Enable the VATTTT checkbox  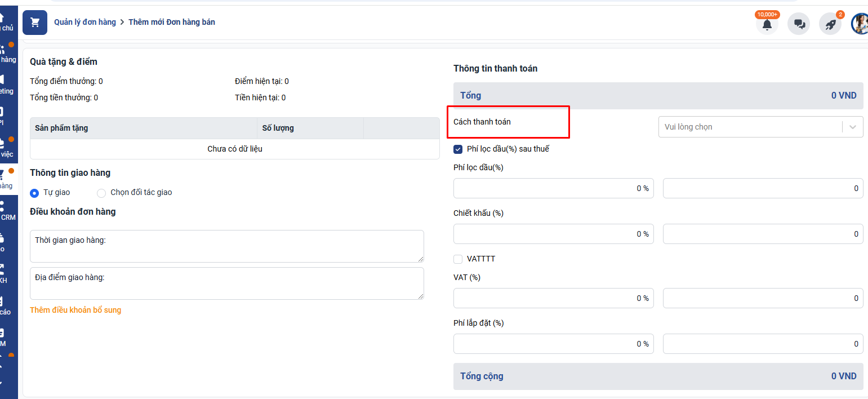pyautogui.click(x=459, y=259)
